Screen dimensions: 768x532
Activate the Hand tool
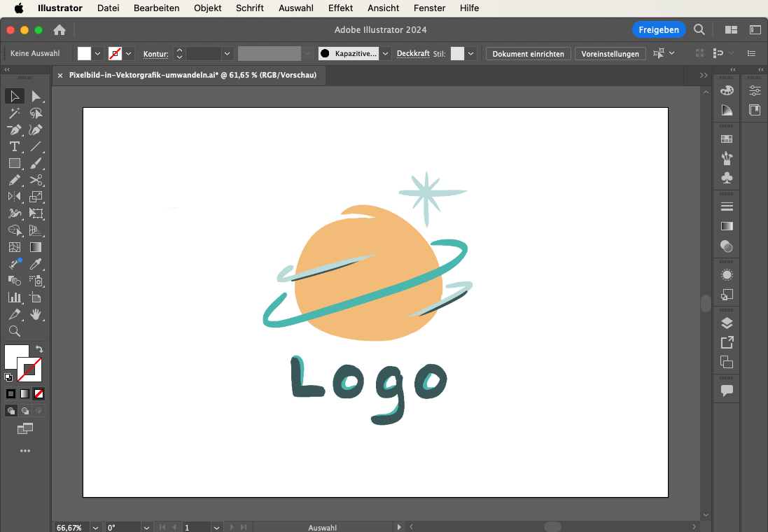36,314
